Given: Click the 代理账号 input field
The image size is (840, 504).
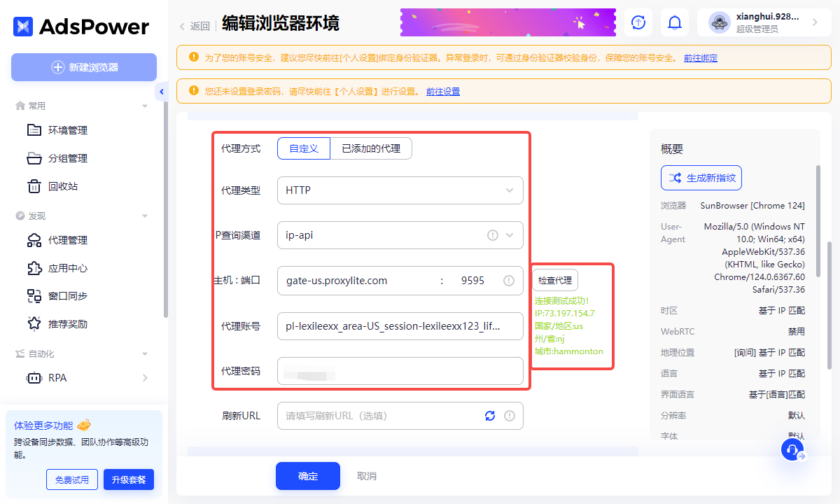Looking at the screenshot, I should click(400, 326).
